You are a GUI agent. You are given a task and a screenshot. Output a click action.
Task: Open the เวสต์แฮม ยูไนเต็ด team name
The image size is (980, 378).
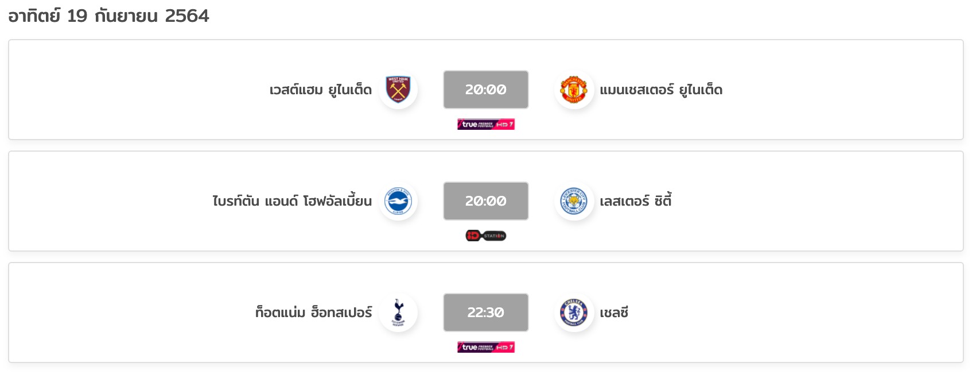pyautogui.click(x=321, y=90)
